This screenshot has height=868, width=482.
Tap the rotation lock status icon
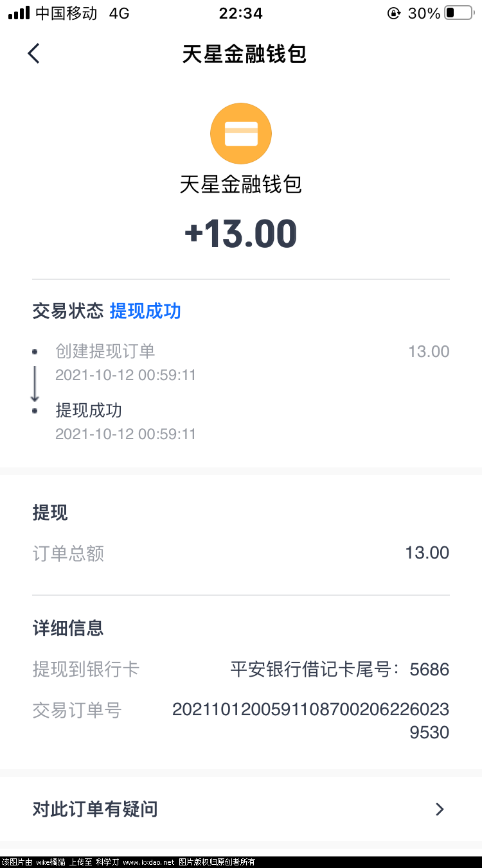[x=394, y=13]
